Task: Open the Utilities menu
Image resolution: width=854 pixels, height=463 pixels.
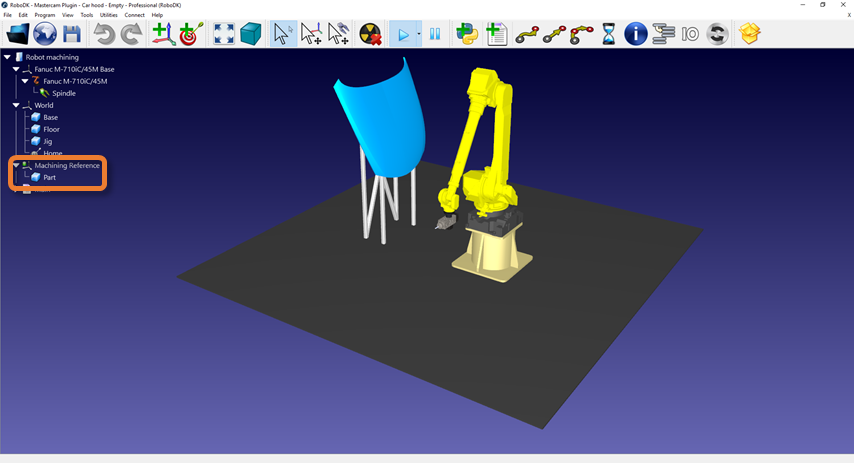Action: [x=108, y=15]
